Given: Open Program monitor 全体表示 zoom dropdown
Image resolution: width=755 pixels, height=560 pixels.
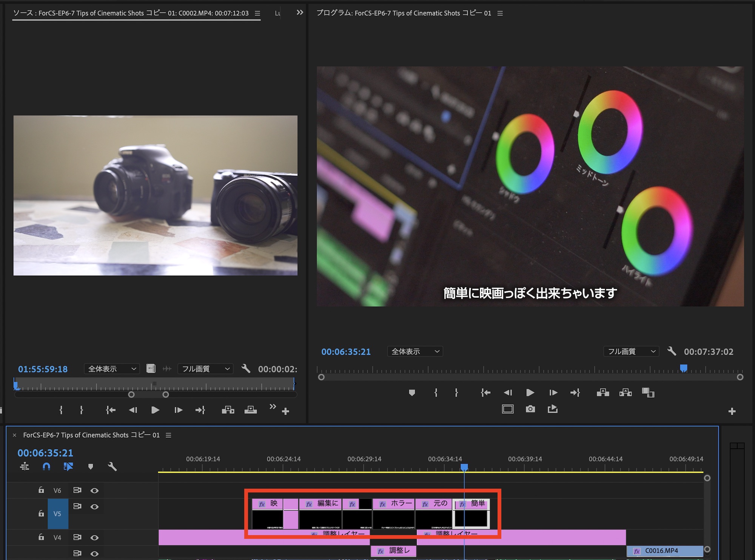Looking at the screenshot, I should [414, 351].
